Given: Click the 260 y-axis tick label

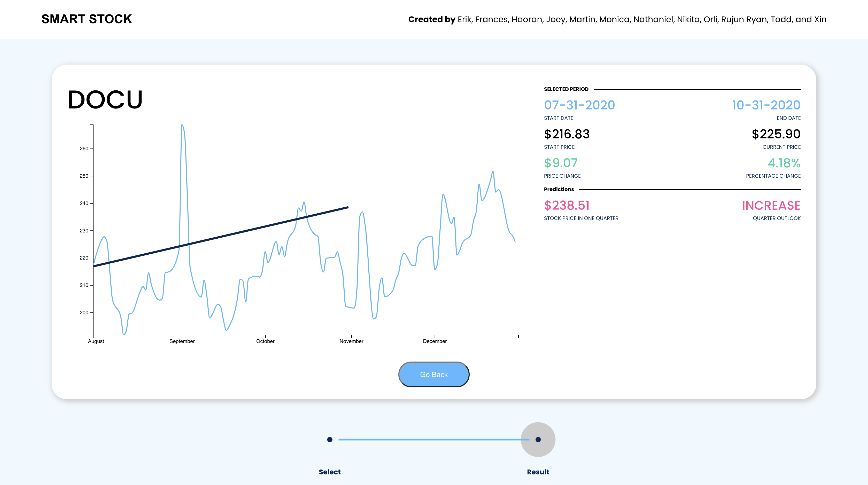Looking at the screenshot, I should [x=84, y=148].
